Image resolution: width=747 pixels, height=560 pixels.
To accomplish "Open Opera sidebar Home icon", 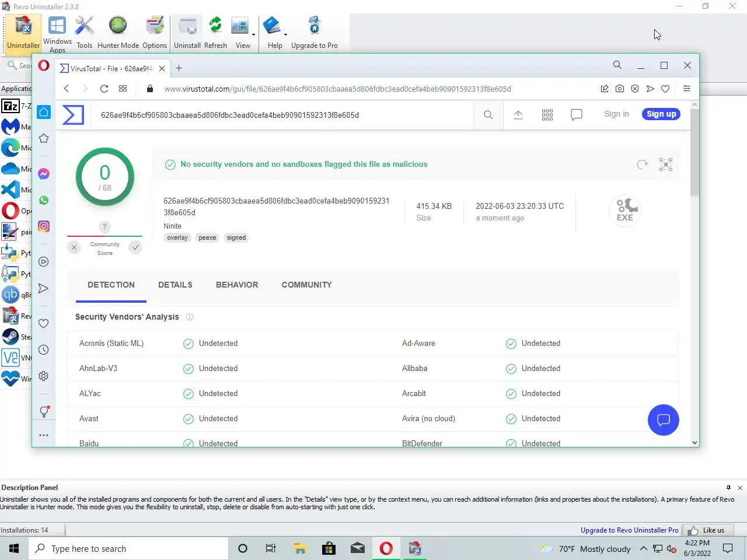I will 44,112.
